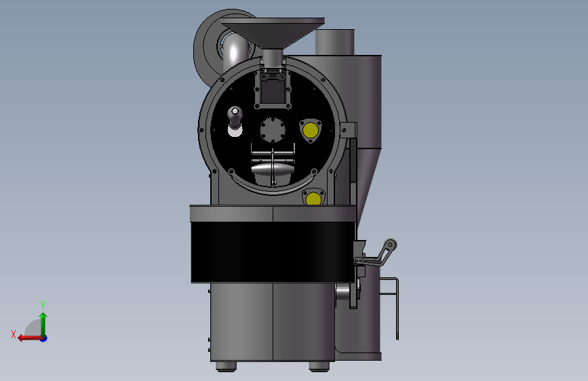Select the right cabinet door of the base
The width and height of the screenshot is (588, 381).
pos(304,322)
